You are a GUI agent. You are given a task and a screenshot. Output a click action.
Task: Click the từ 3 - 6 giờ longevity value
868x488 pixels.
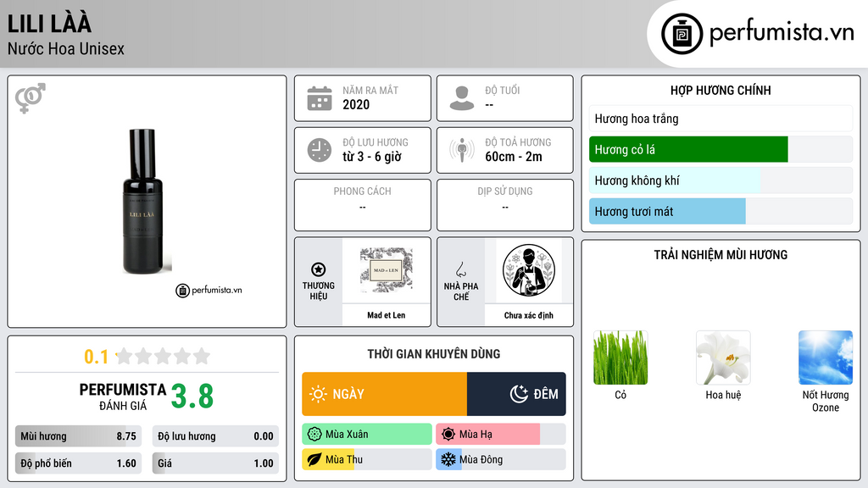pos(372,157)
